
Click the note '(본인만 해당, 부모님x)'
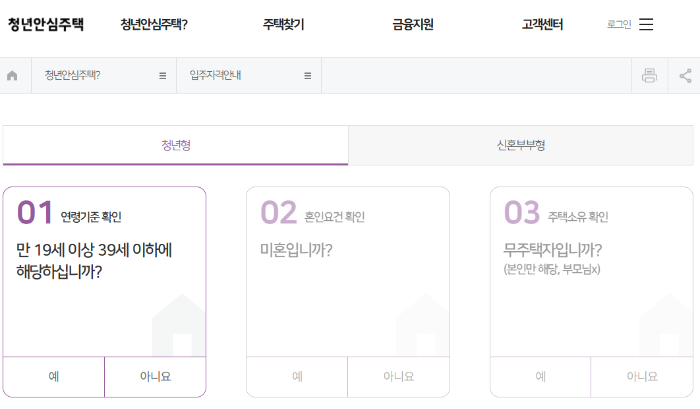click(x=552, y=269)
